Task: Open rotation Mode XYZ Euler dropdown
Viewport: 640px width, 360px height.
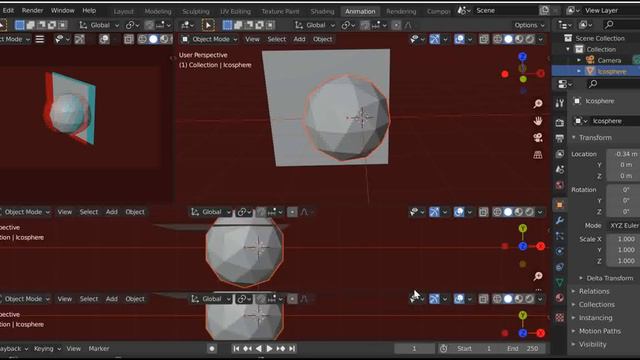Action: (623, 225)
